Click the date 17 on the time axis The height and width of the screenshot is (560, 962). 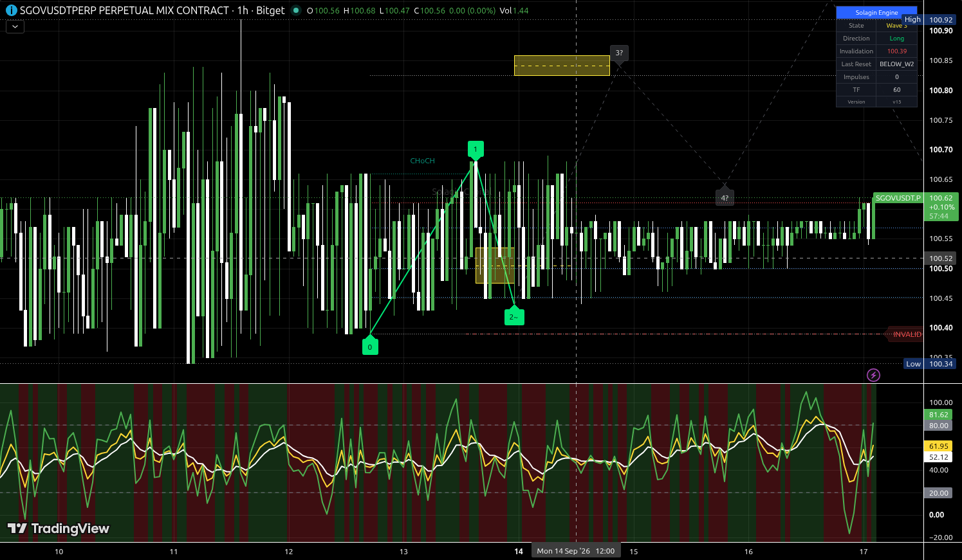pyautogui.click(x=864, y=552)
